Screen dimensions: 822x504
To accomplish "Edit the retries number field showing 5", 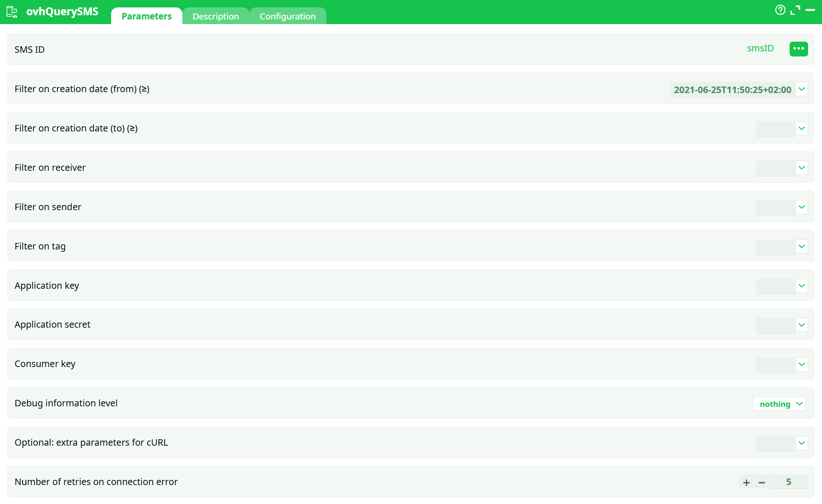I will coord(789,482).
